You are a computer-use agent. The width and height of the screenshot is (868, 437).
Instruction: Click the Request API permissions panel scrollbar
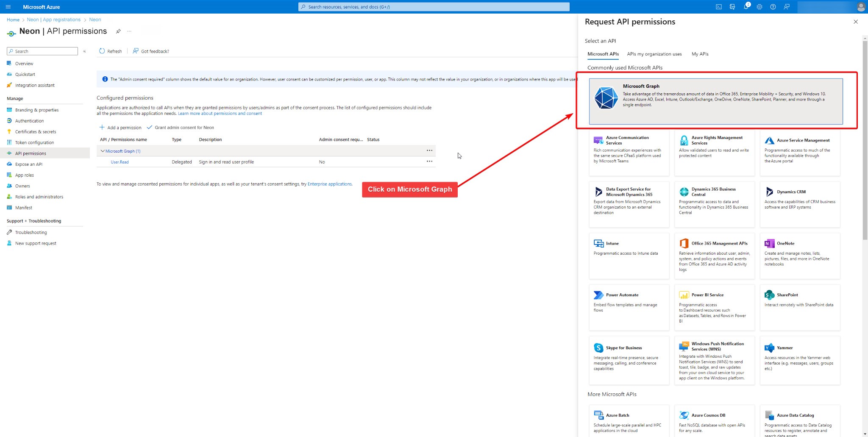865,140
